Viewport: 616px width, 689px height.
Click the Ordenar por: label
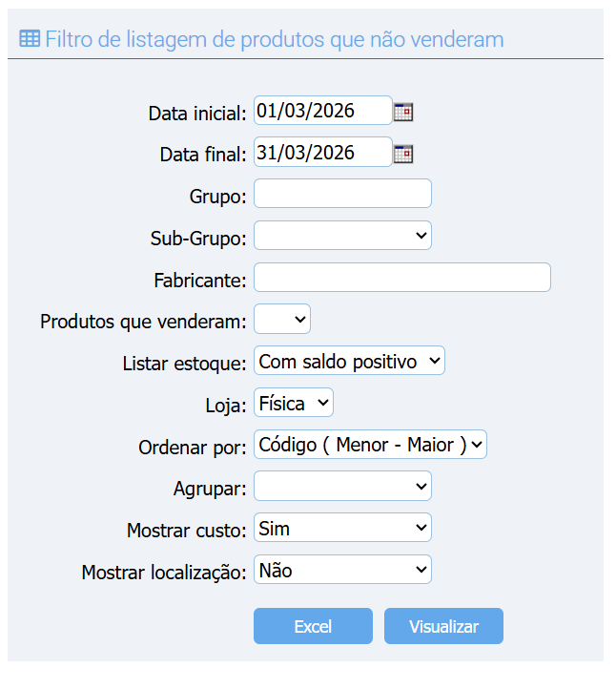(x=193, y=448)
